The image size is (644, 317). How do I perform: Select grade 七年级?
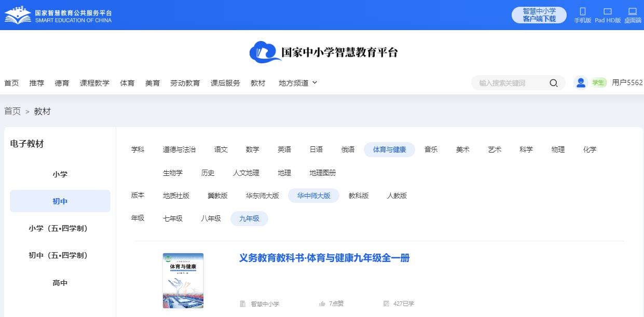(173, 218)
